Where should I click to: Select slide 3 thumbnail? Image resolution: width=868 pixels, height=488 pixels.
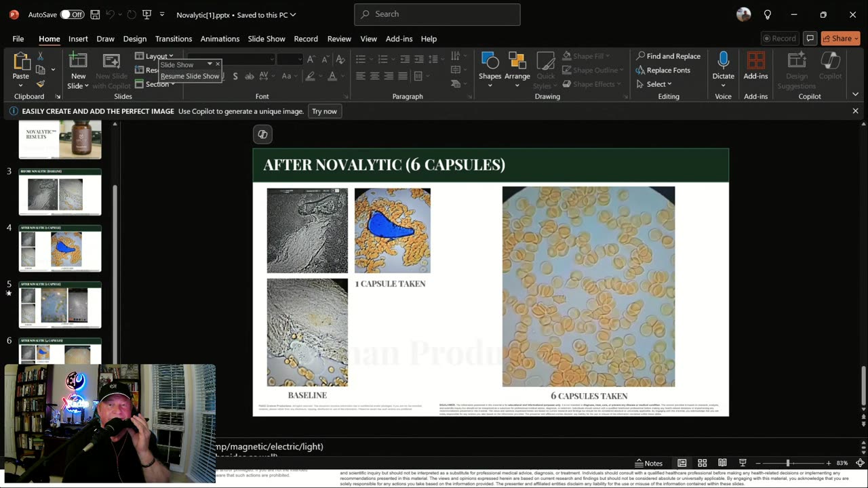60,192
